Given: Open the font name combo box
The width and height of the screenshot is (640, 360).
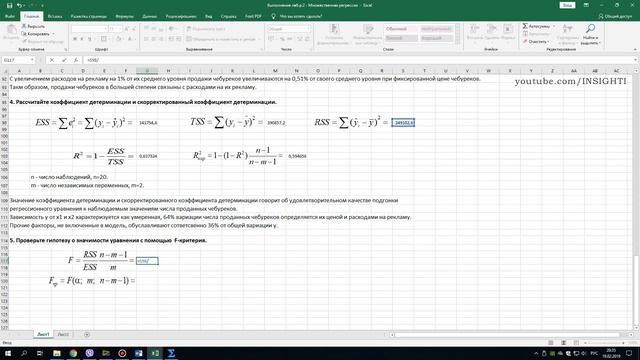Looking at the screenshot, I should coord(89,29).
